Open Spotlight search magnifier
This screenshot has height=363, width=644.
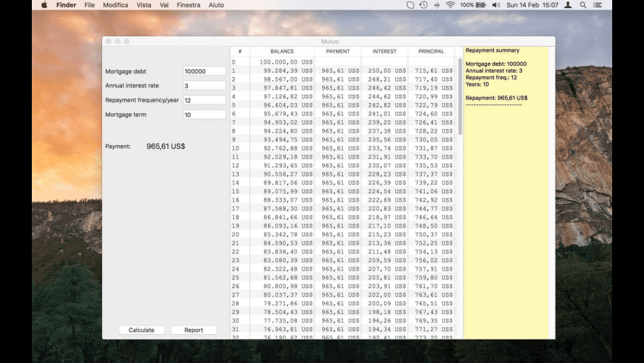583,5
